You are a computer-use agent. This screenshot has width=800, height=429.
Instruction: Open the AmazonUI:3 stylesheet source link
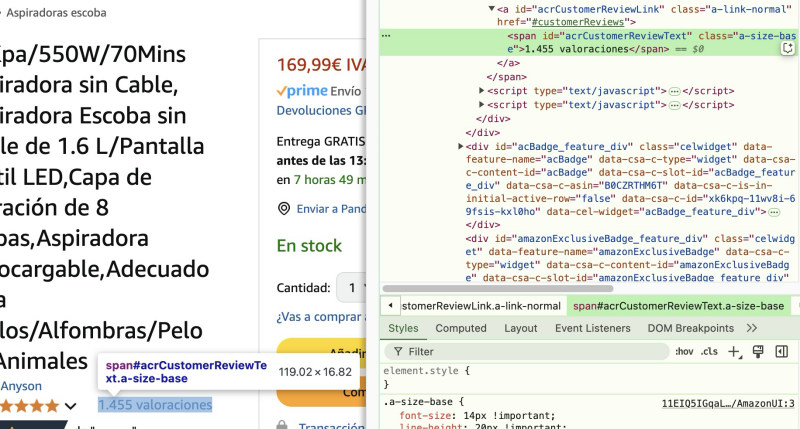point(728,403)
